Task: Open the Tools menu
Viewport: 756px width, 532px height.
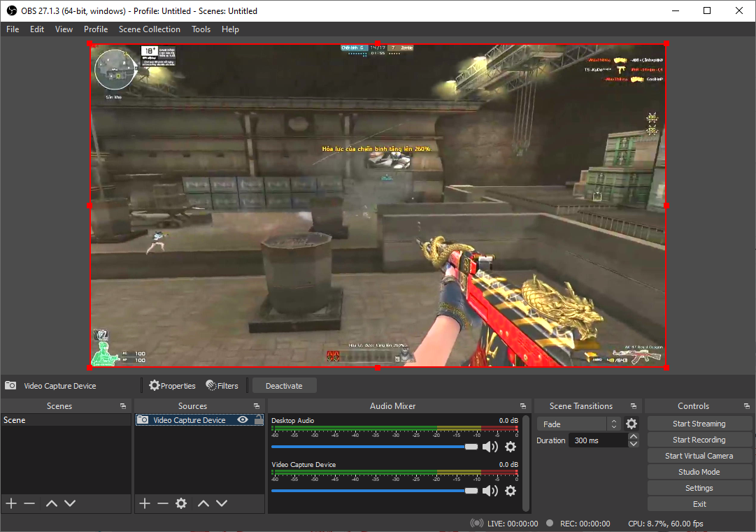Action: (x=201, y=29)
